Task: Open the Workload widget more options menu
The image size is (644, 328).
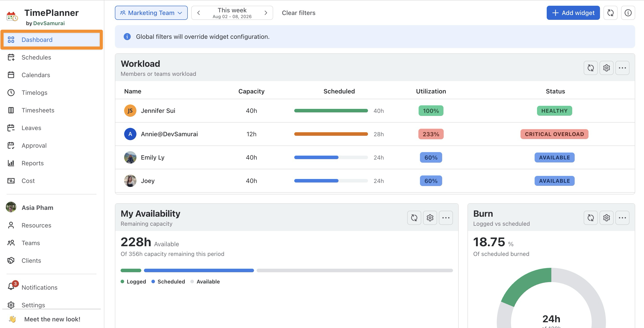Action: pyautogui.click(x=622, y=68)
